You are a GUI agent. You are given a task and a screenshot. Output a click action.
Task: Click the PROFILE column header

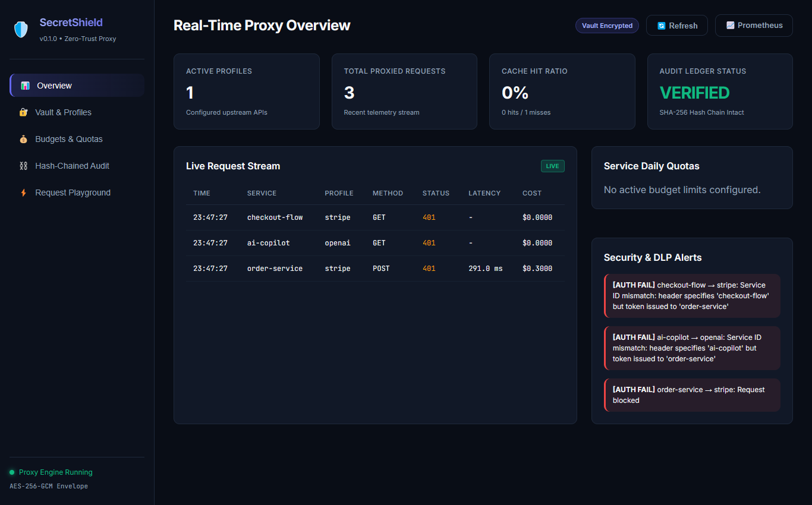339,193
